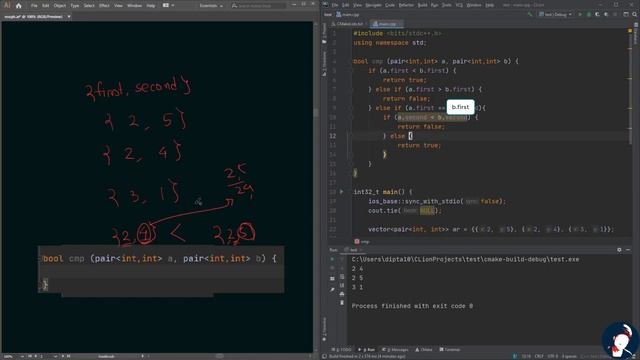640x360 pixels.
Task: Open test | Debug run configuration dropdown
Action: coord(556,14)
